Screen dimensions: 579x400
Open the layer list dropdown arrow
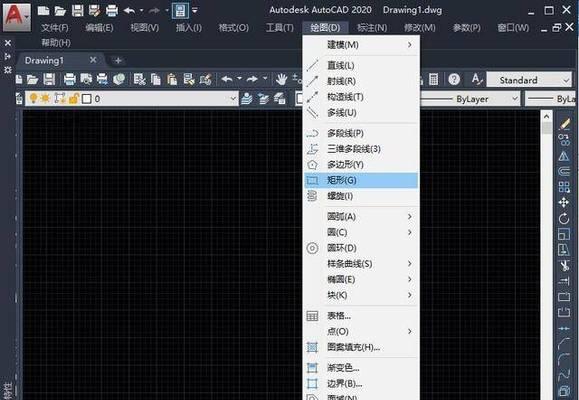(233, 99)
